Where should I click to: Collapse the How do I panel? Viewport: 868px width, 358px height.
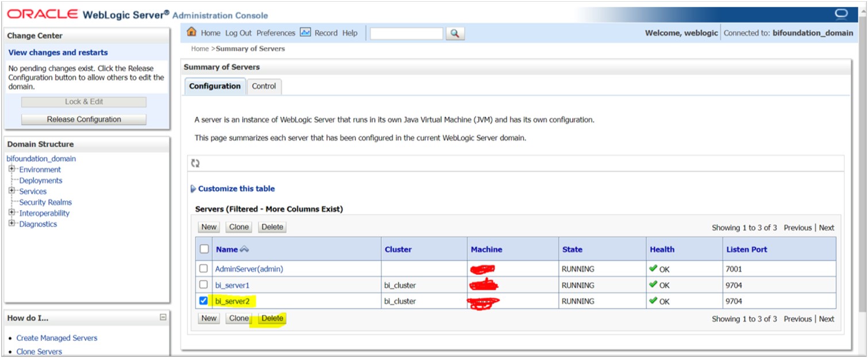pyautogui.click(x=163, y=317)
